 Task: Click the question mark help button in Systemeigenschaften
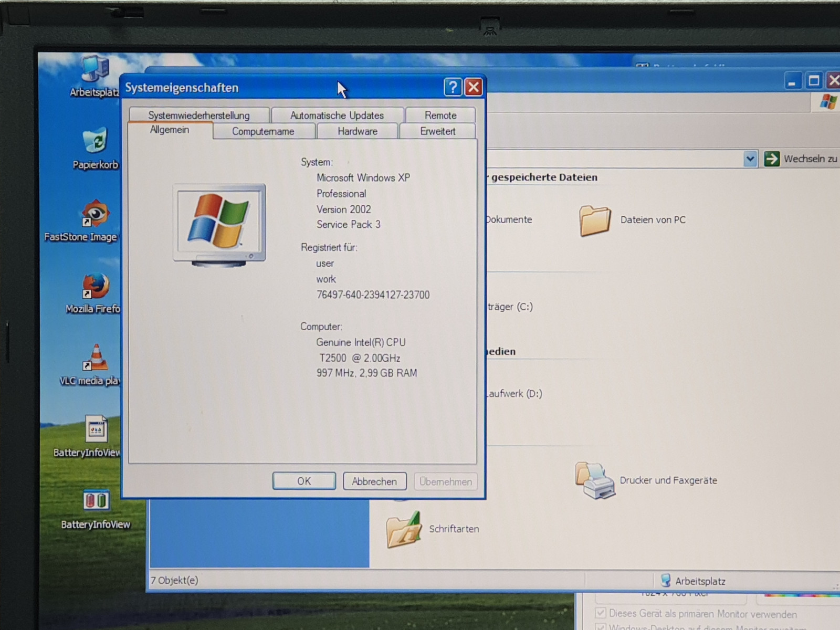pos(453,87)
